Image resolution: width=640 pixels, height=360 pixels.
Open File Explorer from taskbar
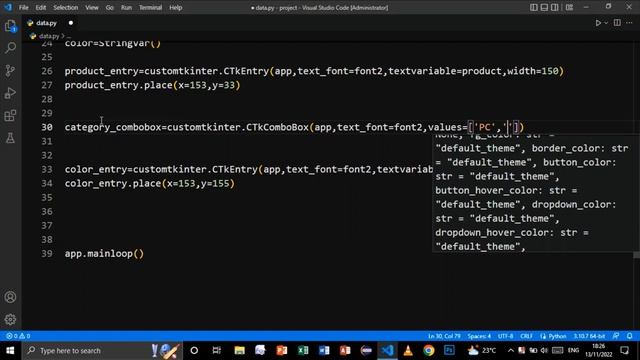239,351
